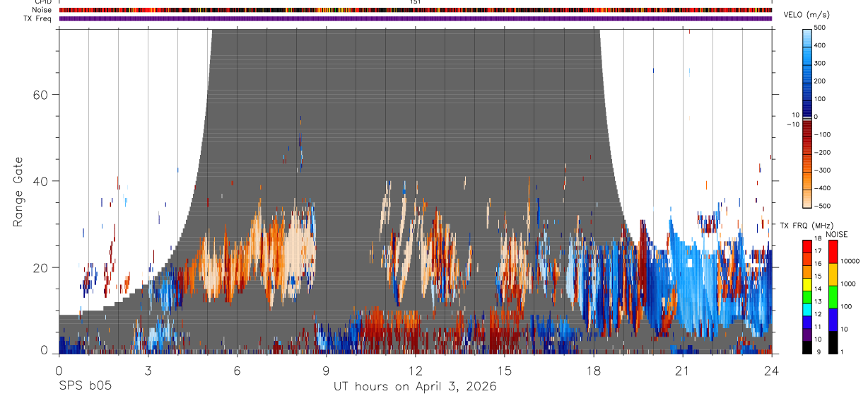Viewport: 868px width, 401px height.
Task: Click the Noise color strip above the plot
Action: 416,10
